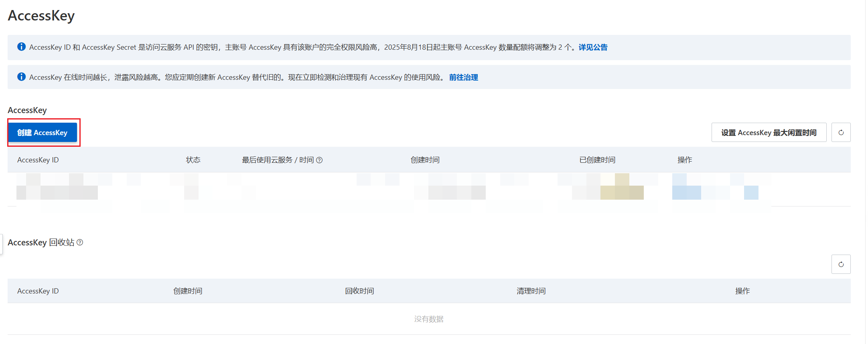Select the 已创建时间 column header

click(x=597, y=160)
